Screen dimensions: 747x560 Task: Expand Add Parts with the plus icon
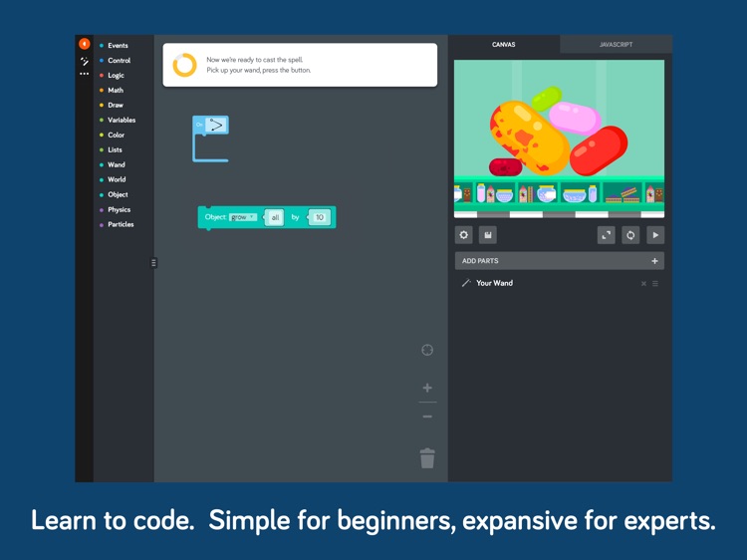click(x=654, y=261)
